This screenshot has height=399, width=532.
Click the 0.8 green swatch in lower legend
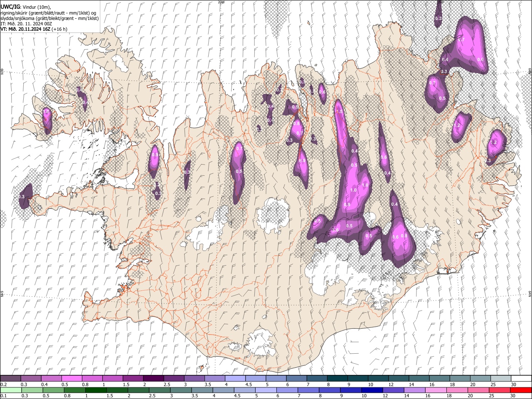pyautogui.click(x=75, y=390)
